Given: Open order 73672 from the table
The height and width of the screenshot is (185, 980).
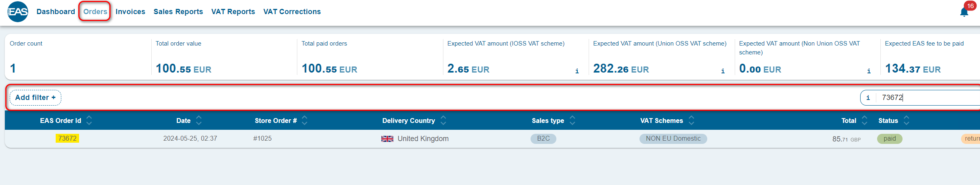Looking at the screenshot, I should (x=67, y=139).
